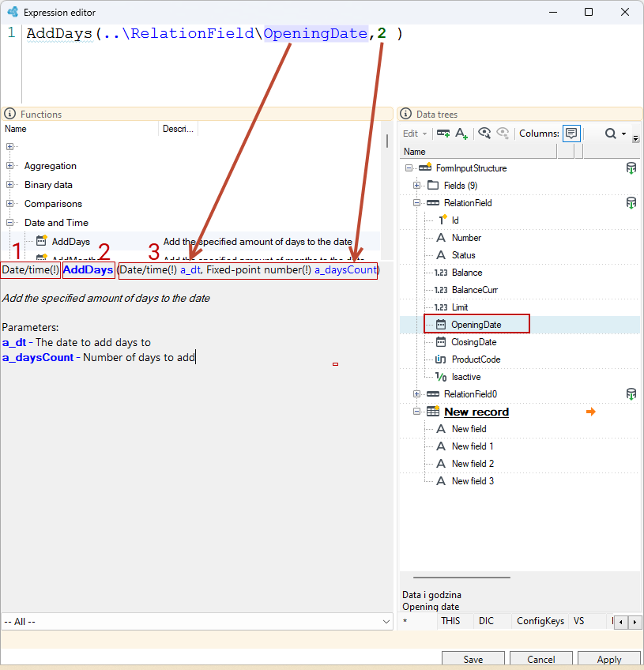Switch to the ConfigKeys tab

pos(540,621)
